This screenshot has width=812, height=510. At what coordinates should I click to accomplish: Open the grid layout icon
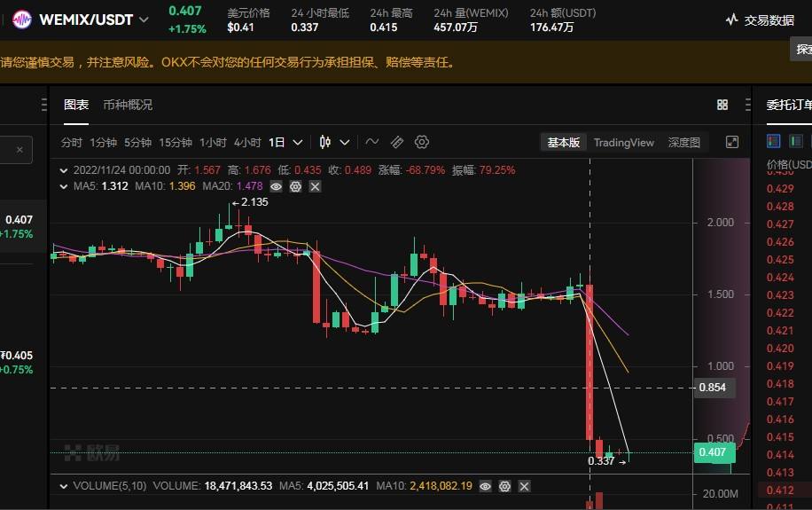coord(722,105)
